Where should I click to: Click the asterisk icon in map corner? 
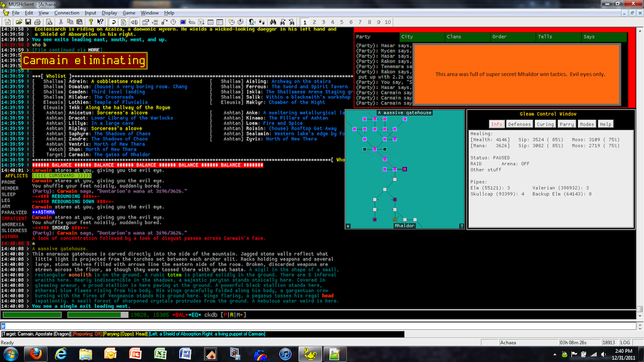click(348, 226)
